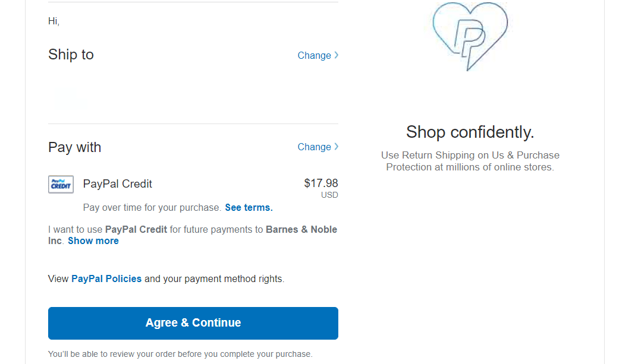Expand the Pay with Change chevron
Viewport: 635px width, 364px height.
(x=336, y=147)
